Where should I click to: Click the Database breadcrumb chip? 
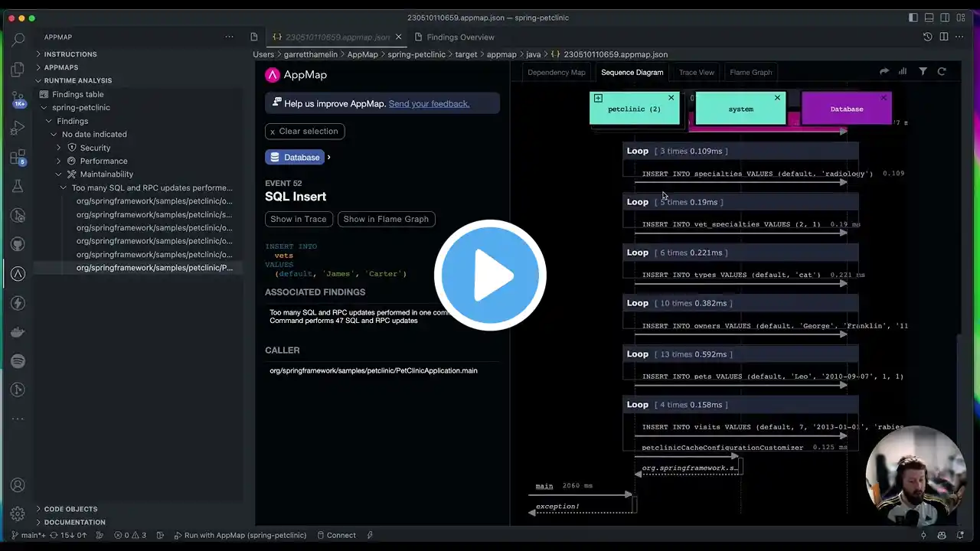tap(293, 157)
